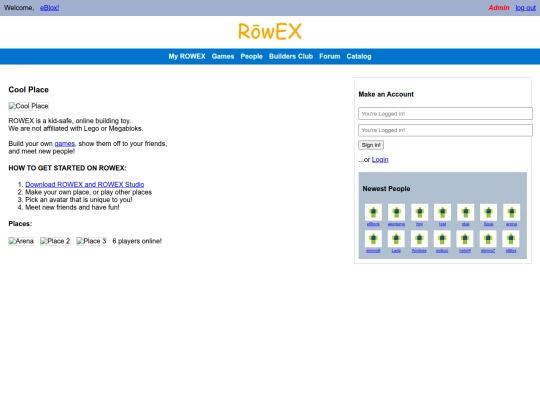Image resolution: width=540 pixels, height=405 pixels.
Task: Follow the Login link
Action: pyautogui.click(x=380, y=160)
